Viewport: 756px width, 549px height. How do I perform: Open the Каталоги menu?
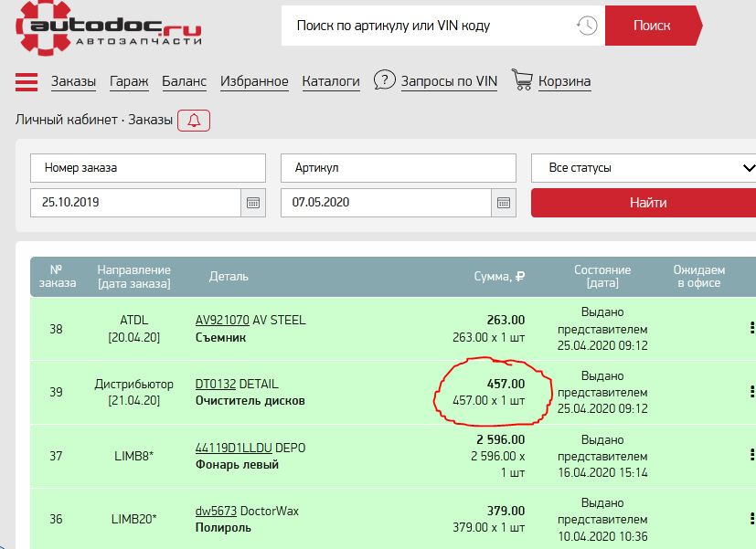331,81
